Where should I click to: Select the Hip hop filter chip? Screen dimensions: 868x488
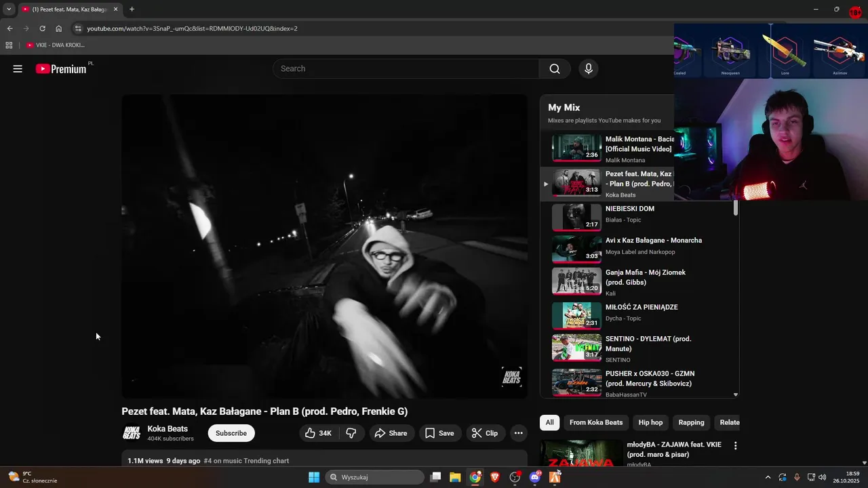coord(650,422)
